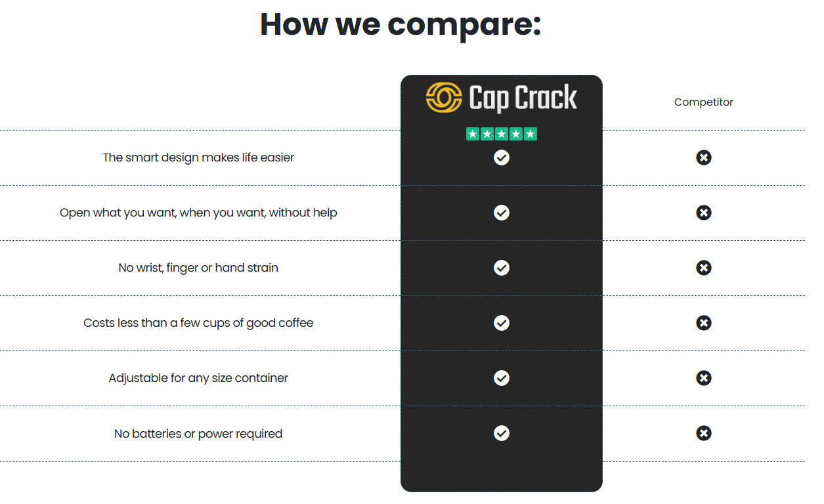Click checkmark beside 'Open what you want' row
The width and height of the screenshot is (824, 504).
pos(502,213)
